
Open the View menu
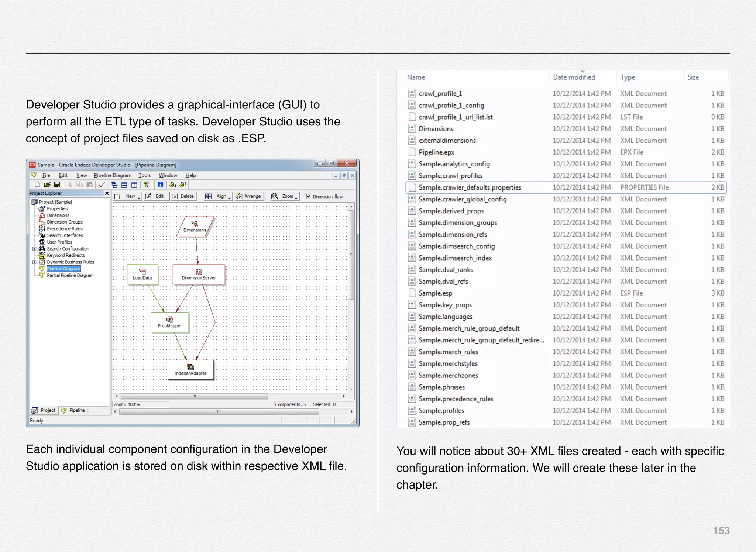tap(82, 175)
